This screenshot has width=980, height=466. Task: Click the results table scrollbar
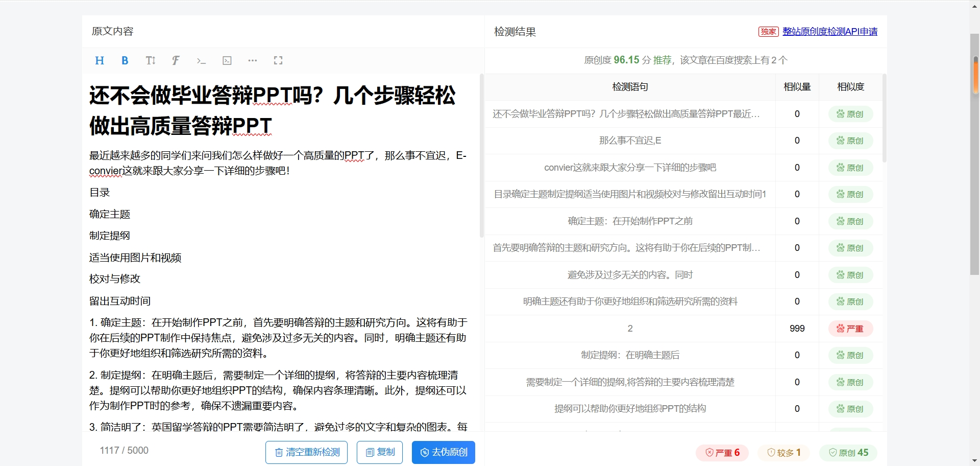(x=885, y=119)
